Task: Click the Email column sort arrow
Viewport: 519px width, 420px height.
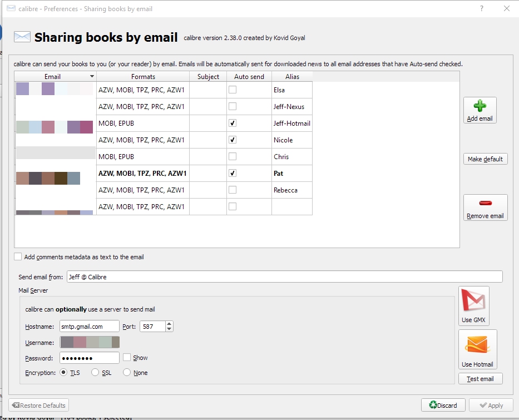Action: coord(92,76)
